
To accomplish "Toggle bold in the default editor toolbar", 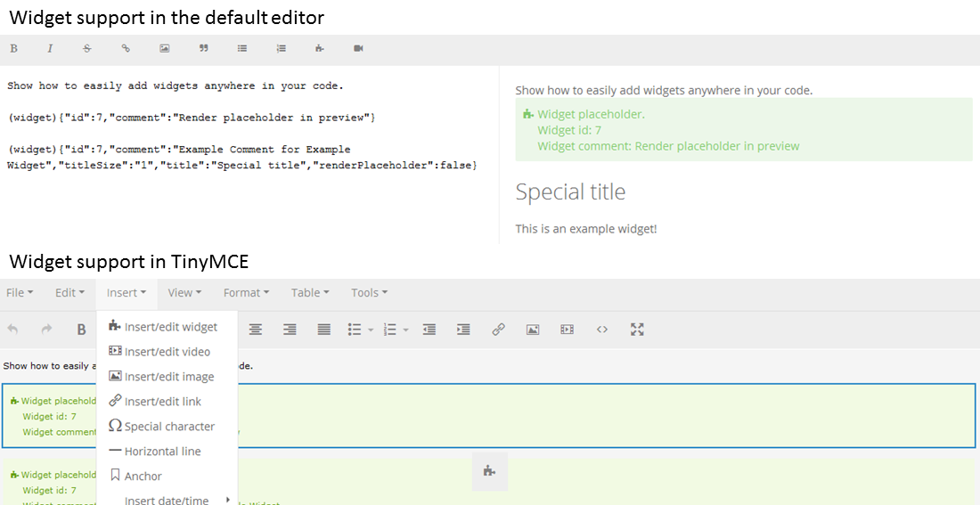I will [x=13, y=49].
